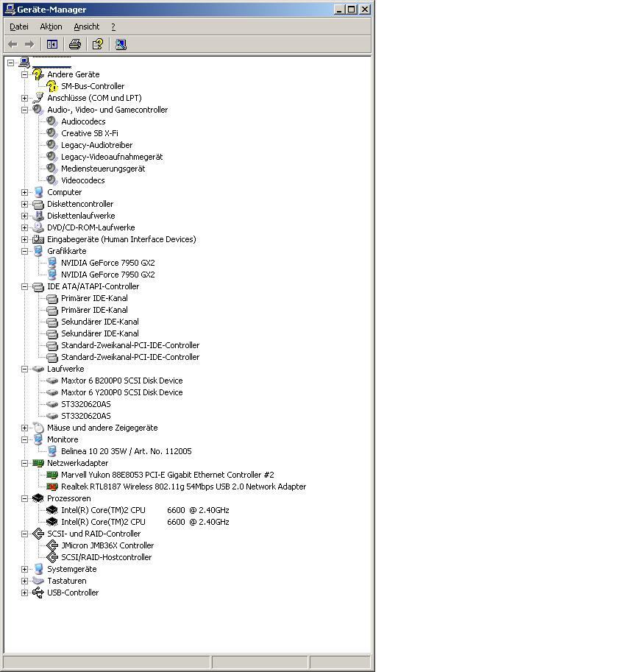The height and width of the screenshot is (672, 618).
Task: Open the Datei menu
Action: (19, 26)
